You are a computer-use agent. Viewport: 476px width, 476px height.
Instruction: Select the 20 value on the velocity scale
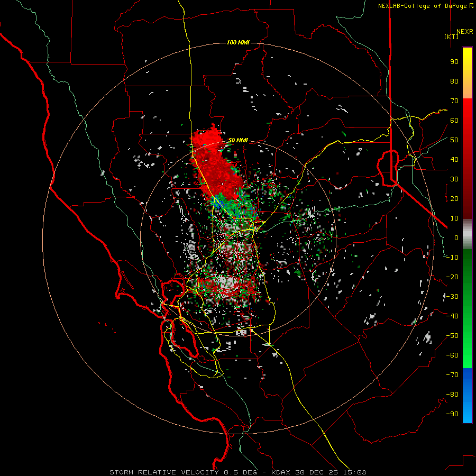454,199
